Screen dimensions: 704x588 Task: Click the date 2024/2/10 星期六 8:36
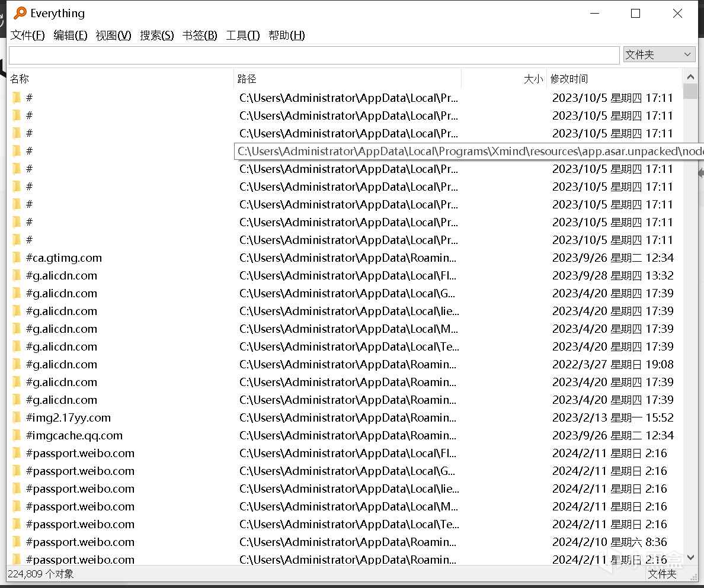pos(610,542)
